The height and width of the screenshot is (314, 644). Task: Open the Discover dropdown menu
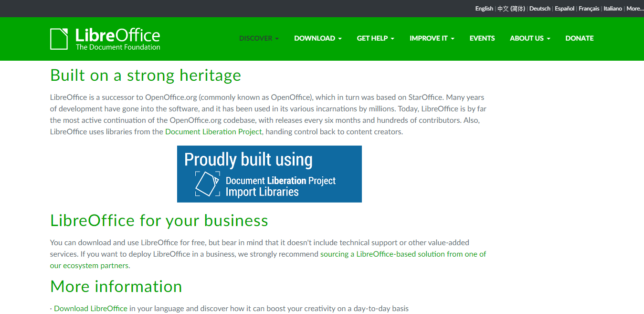point(259,38)
